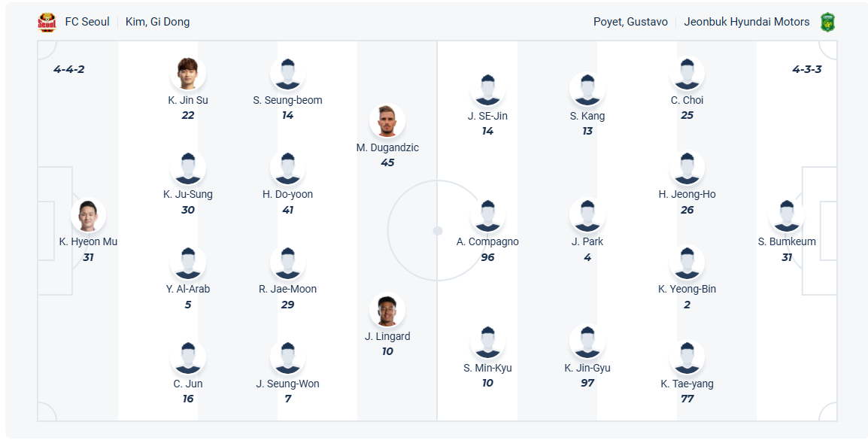Open the FC Seoul team link
The height and width of the screenshot is (443, 868).
(87, 22)
